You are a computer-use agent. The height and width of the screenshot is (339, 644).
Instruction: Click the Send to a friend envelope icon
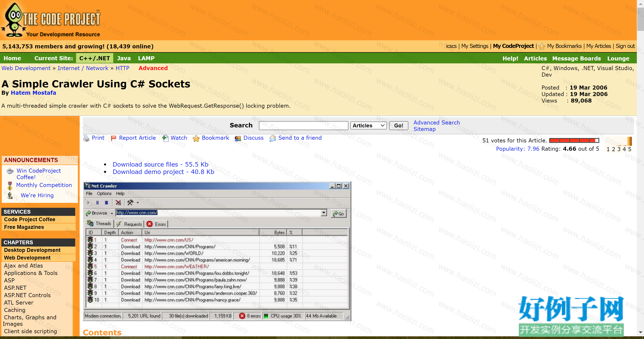point(273,138)
